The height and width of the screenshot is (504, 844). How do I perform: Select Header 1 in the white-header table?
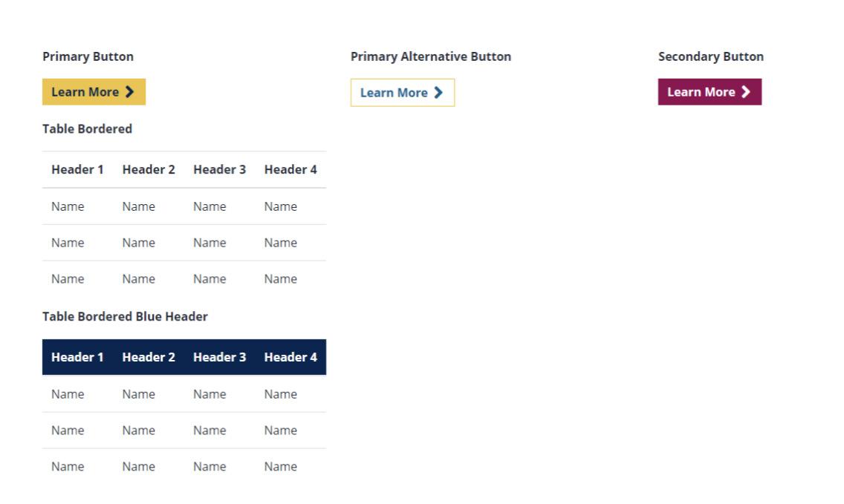77,170
